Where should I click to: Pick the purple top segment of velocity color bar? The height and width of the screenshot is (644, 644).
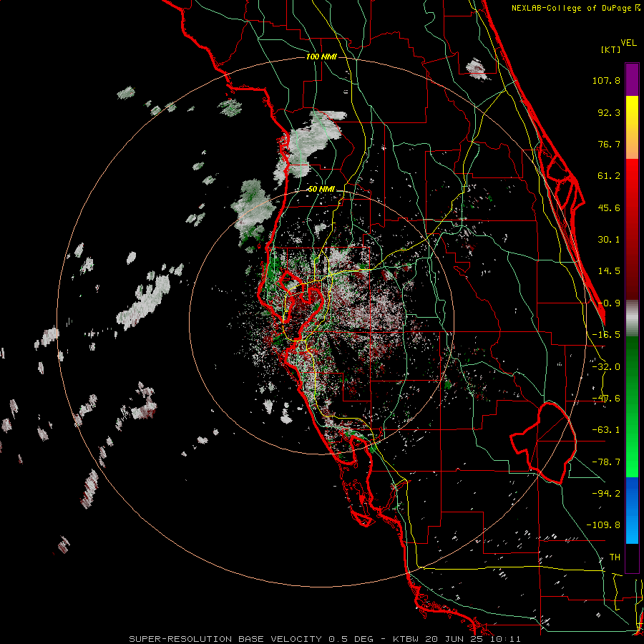[x=632, y=79]
